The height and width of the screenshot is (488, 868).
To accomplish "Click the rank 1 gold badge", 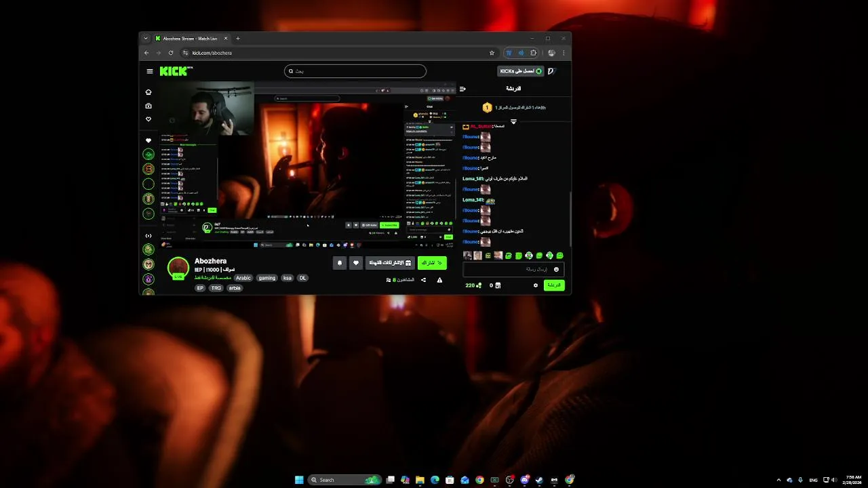I will (487, 108).
